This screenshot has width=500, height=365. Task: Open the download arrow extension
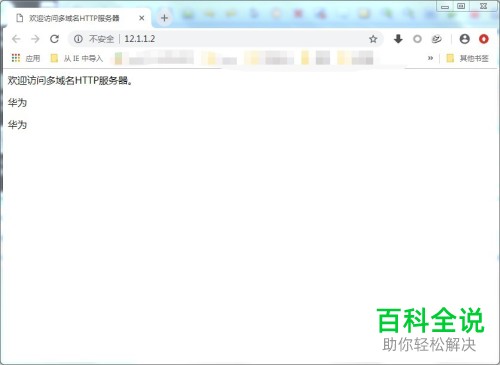point(398,39)
